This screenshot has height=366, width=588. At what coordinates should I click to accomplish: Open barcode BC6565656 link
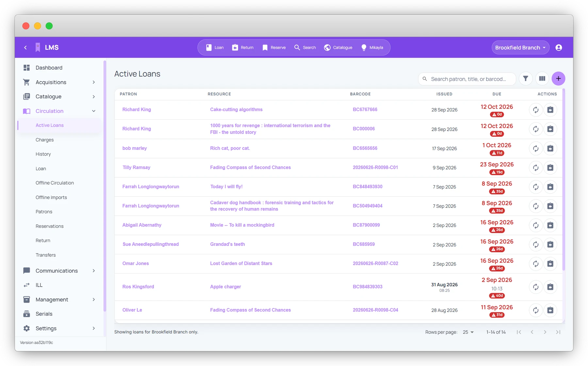(365, 148)
